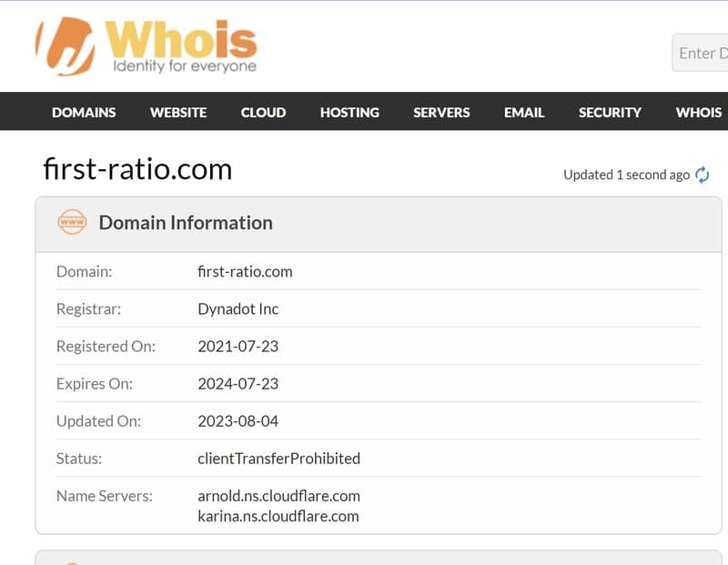Image resolution: width=728 pixels, height=565 pixels.
Task: Select status clientTransferProhibited
Action: click(x=278, y=459)
